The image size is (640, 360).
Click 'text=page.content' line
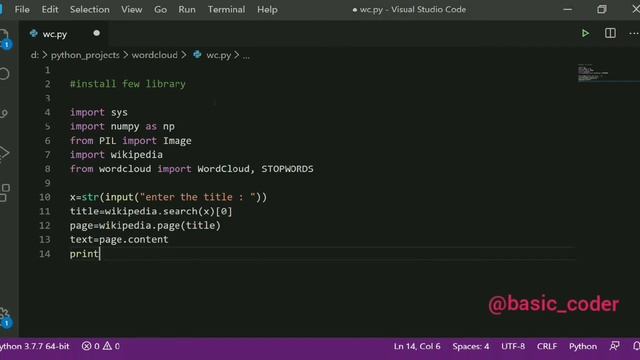click(x=119, y=240)
